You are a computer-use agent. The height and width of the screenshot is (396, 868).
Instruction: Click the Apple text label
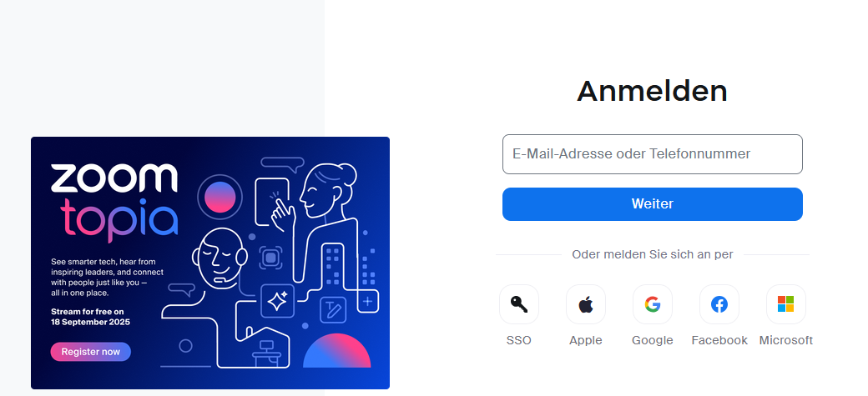[586, 341]
